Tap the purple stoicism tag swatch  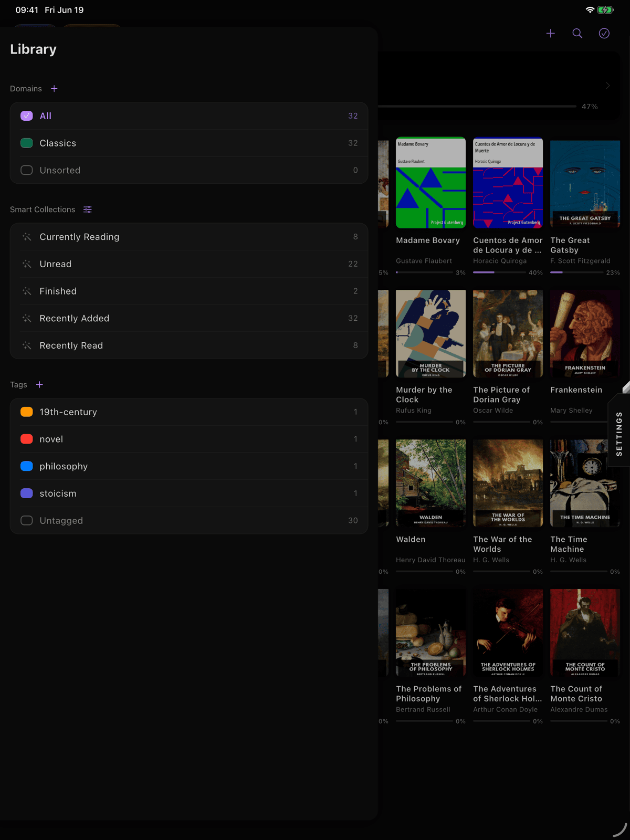[x=27, y=493]
